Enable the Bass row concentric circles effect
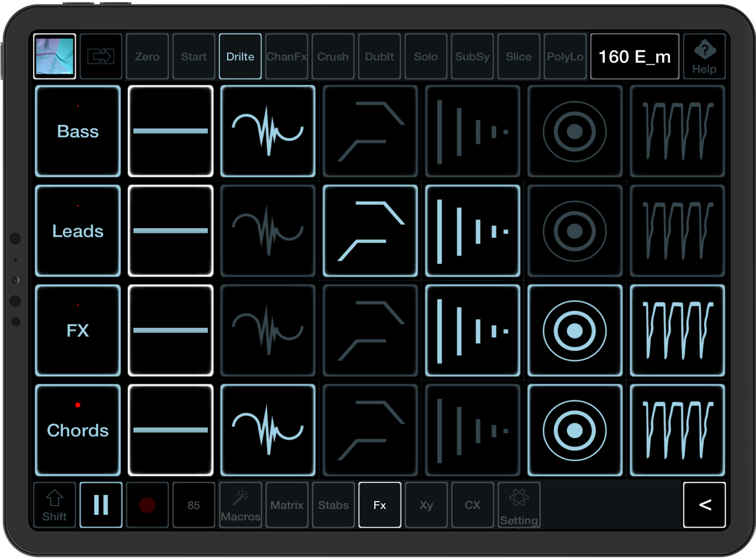This screenshot has width=756, height=559. [x=575, y=131]
